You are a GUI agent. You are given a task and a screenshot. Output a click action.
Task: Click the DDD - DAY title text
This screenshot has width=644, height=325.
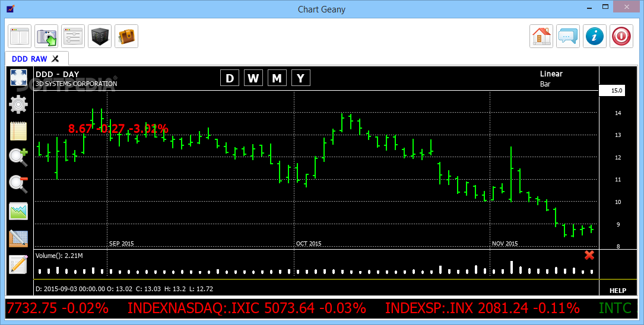[57, 74]
